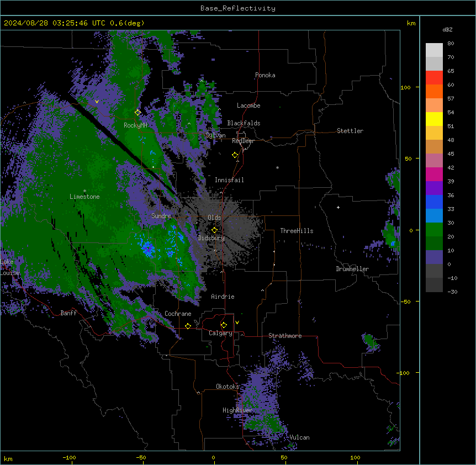Click the Innisfail town label
Screen dimensions: 476x465
(229, 180)
